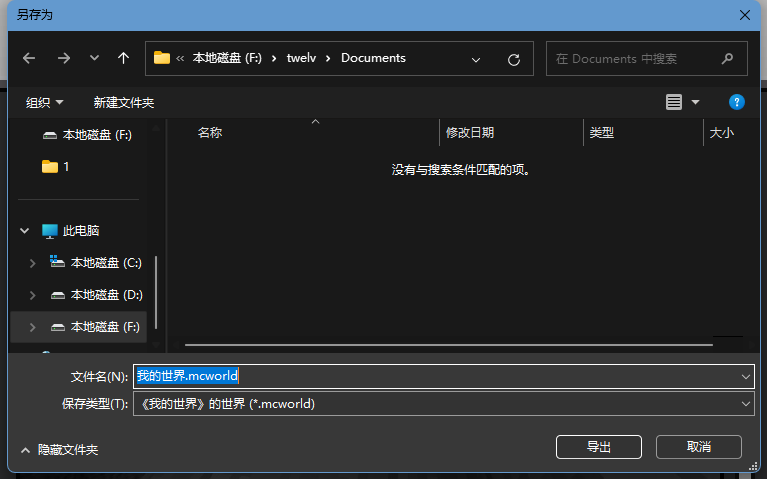Click the view layout list icon

674,102
